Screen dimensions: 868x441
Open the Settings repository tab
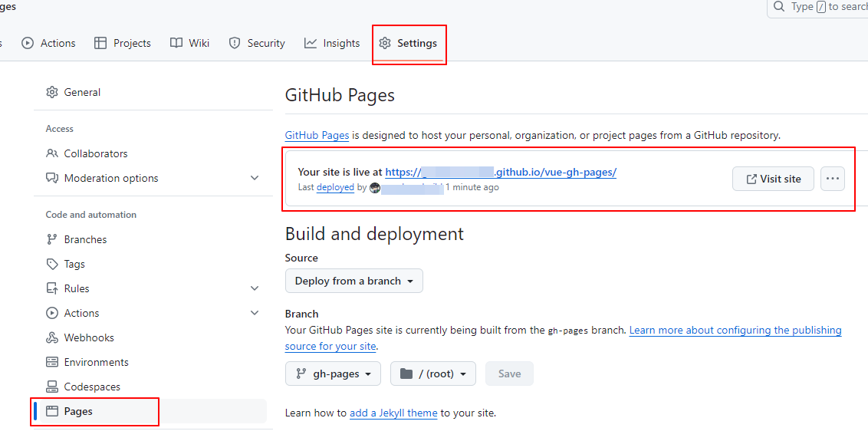click(409, 43)
